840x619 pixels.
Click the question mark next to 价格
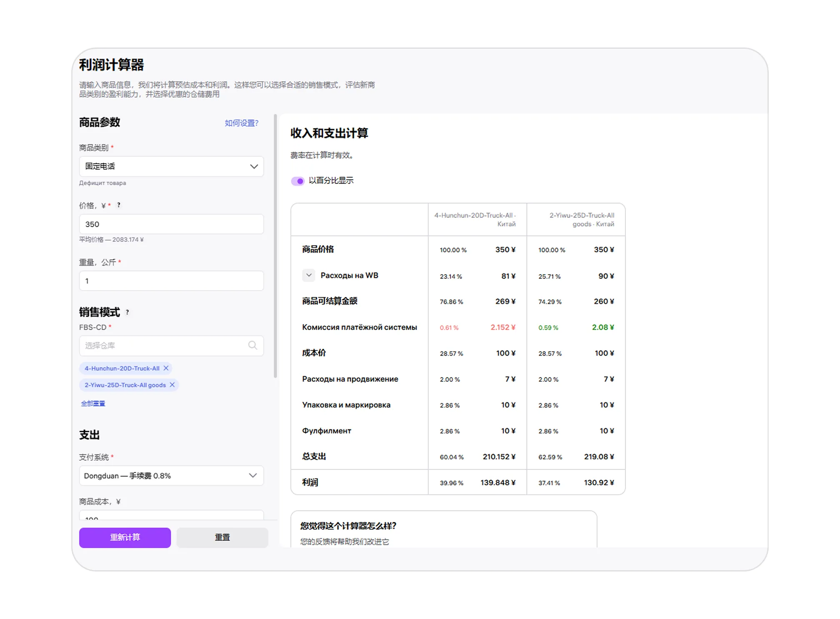pos(119,205)
